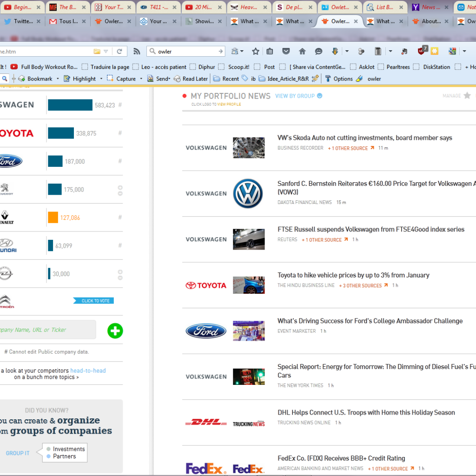Image resolution: width=476 pixels, height=476 pixels.
Task: Open dropdown arrow right of the clipboard icon
Action: [390, 51]
